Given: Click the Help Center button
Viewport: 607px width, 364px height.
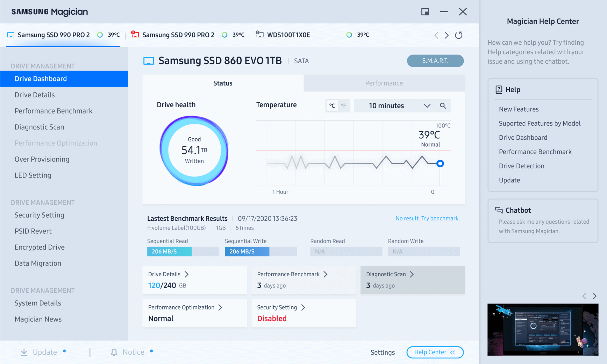Looking at the screenshot, I should point(435,352).
